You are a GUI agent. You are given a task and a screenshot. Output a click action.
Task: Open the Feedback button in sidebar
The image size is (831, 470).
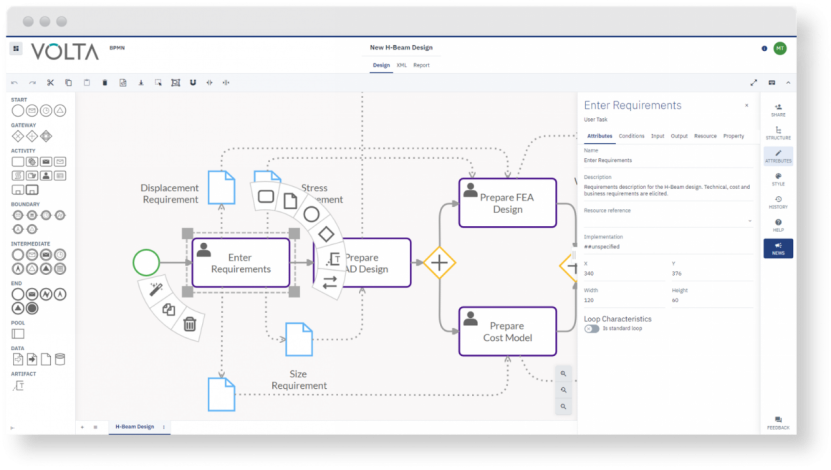(778, 423)
